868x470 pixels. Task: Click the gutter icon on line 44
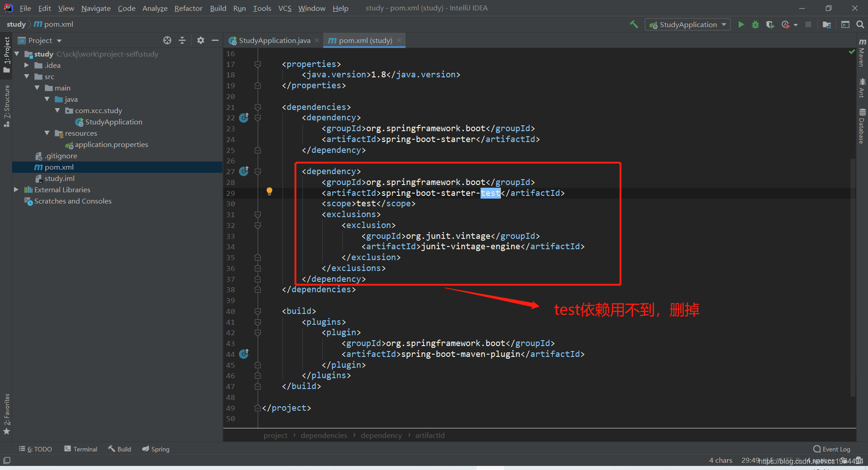pos(244,354)
